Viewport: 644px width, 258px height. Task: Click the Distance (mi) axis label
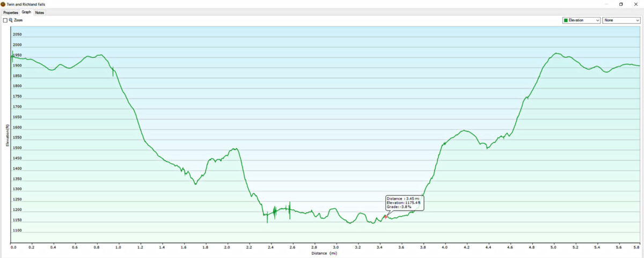[324, 253]
